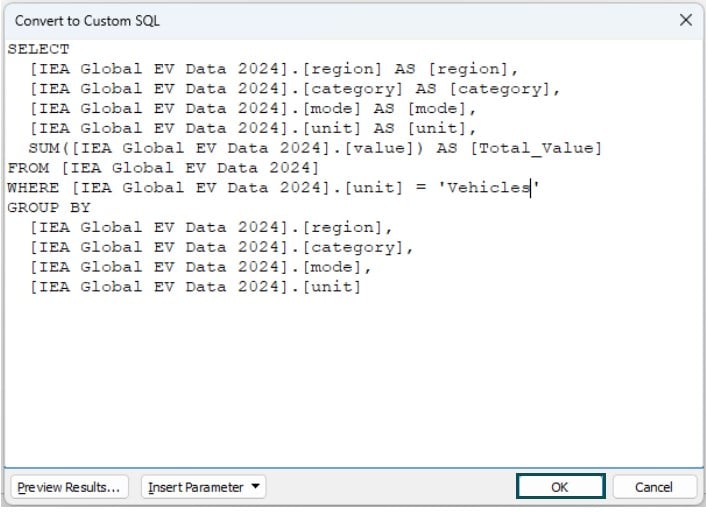Screen dimensions: 706x512
Task: Click the Cancel button
Action: [654, 487]
